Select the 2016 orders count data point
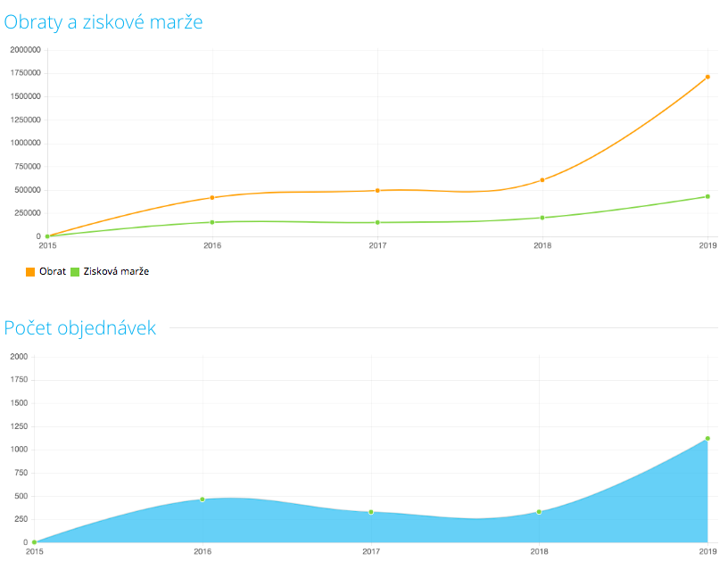Image resolution: width=728 pixels, height=570 pixels. click(203, 500)
